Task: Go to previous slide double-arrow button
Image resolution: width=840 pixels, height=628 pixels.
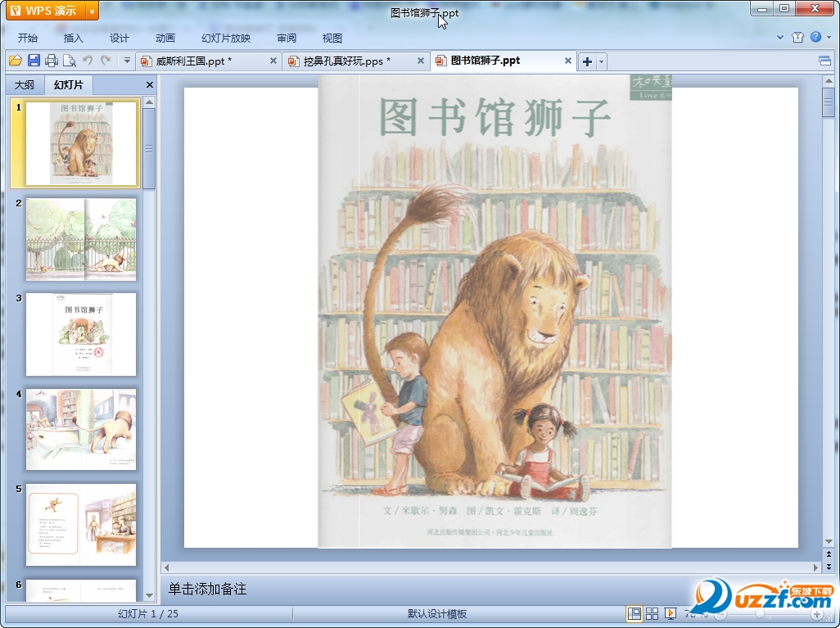Action: (829, 554)
